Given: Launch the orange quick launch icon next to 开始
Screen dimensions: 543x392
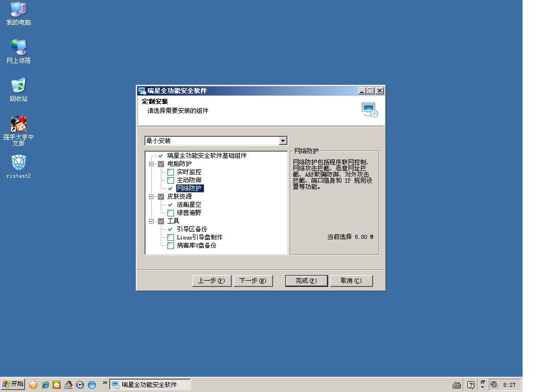Looking at the screenshot, I should (x=33, y=385).
